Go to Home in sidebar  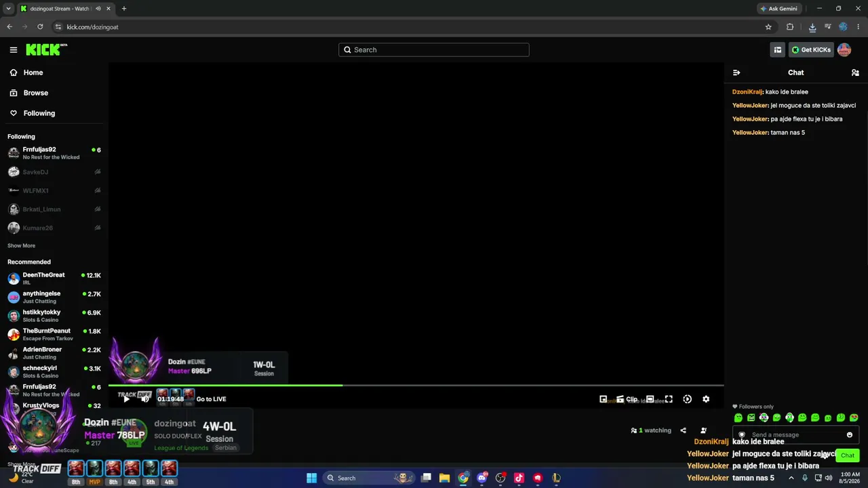coord(54,73)
